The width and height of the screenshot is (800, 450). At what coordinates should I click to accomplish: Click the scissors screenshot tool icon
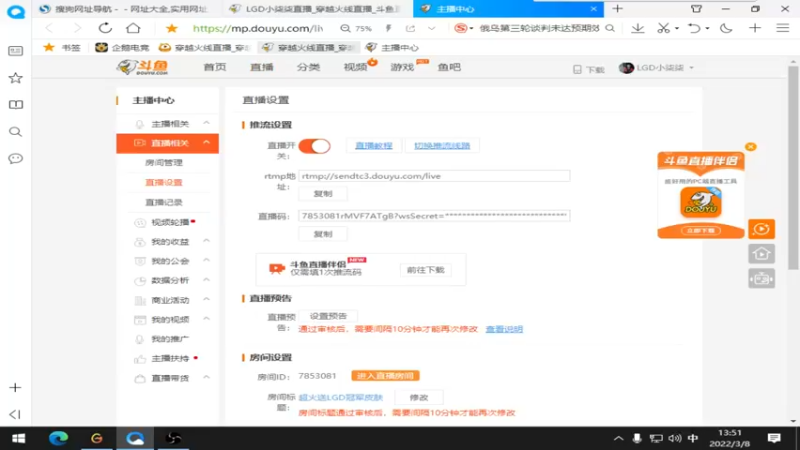pyautogui.click(x=663, y=28)
